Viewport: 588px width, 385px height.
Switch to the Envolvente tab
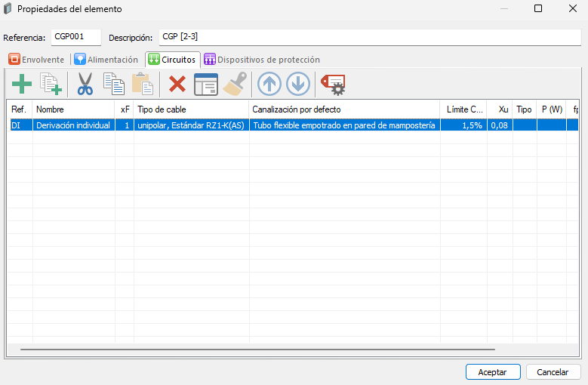[36, 60]
